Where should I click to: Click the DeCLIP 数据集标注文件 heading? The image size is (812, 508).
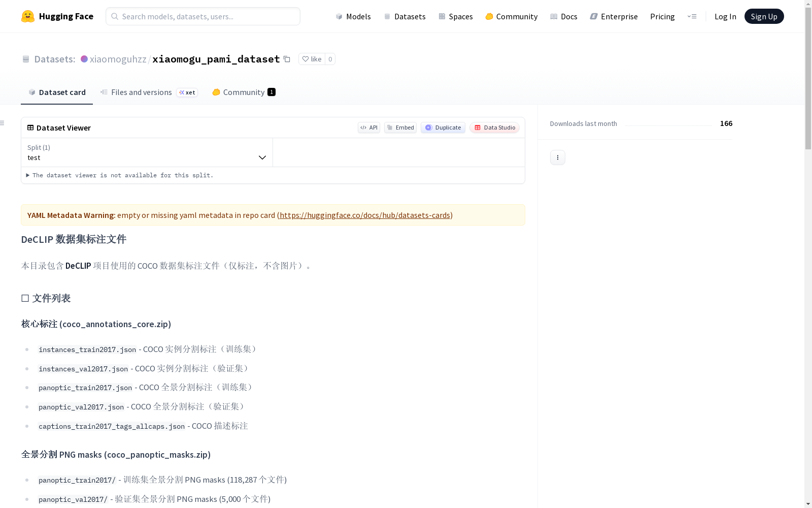point(74,239)
